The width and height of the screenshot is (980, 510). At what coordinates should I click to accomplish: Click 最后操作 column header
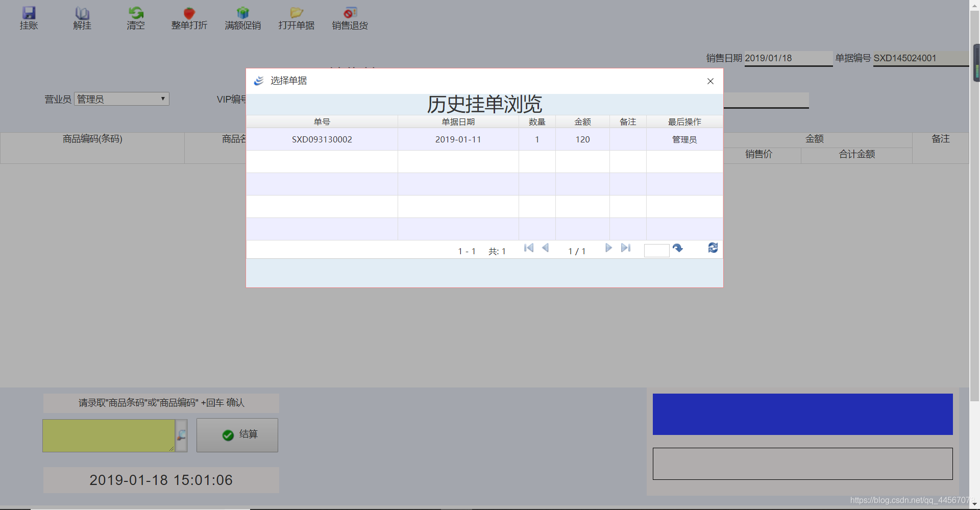[x=684, y=122]
